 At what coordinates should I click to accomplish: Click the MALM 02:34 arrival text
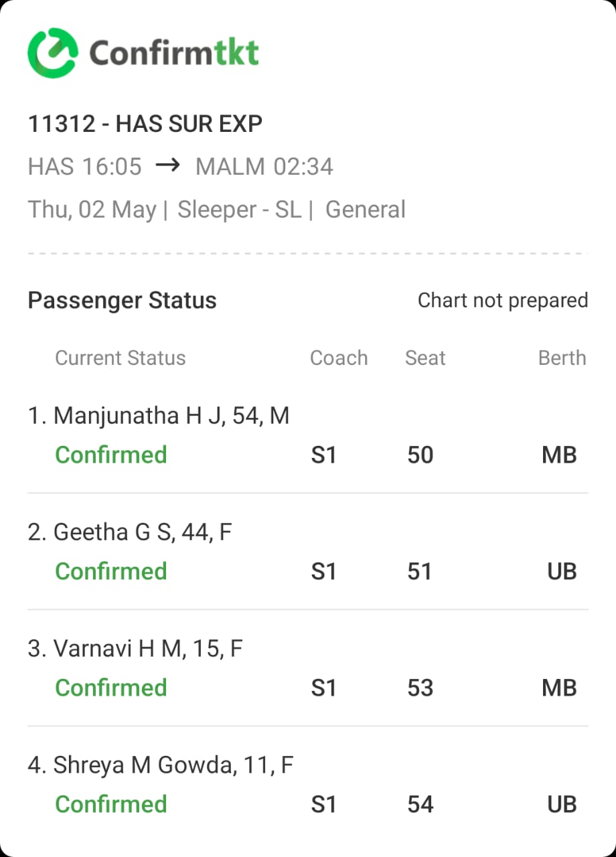coord(264,167)
